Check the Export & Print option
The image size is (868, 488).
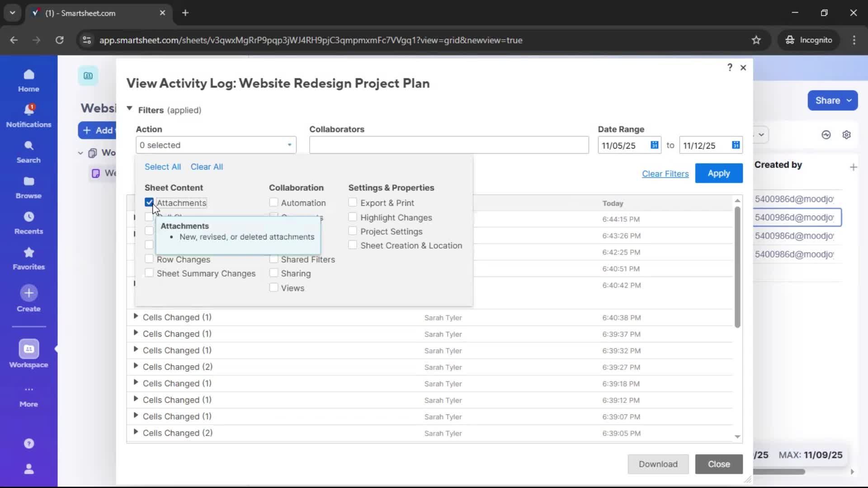pyautogui.click(x=353, y=202)
